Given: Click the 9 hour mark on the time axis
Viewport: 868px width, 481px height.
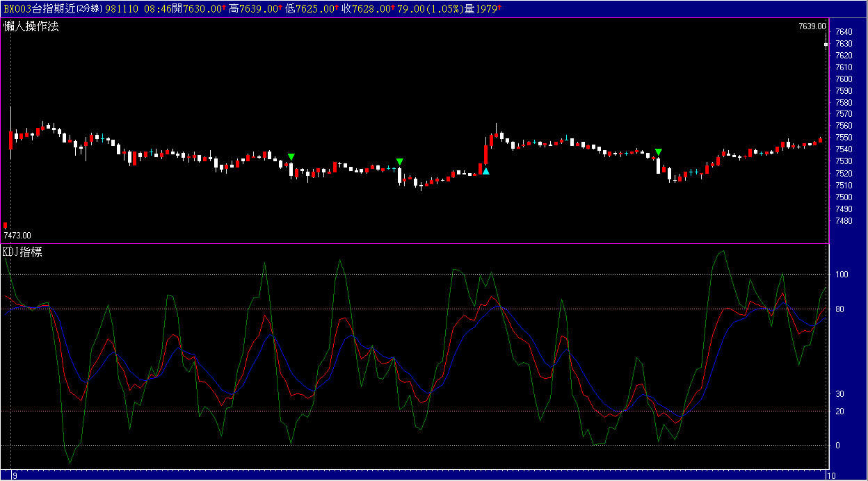Looking at the screenshot, I should (x=15, y=475).
